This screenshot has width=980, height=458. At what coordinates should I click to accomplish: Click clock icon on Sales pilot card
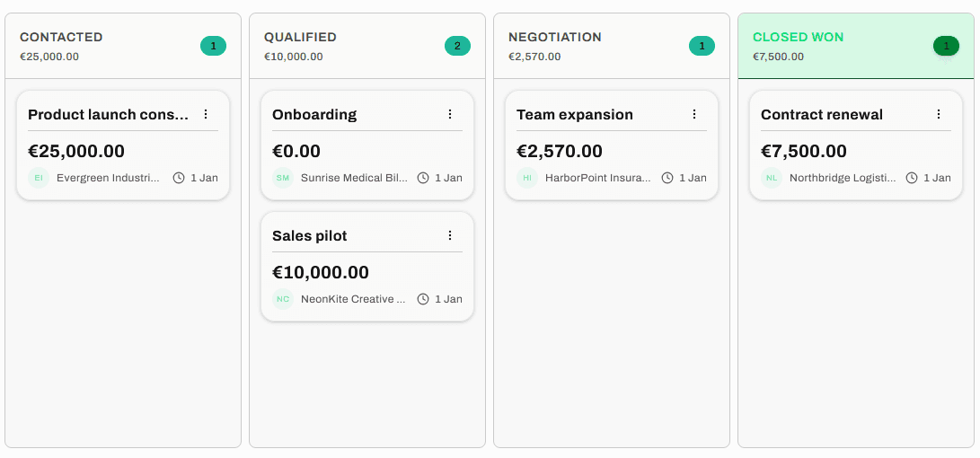[423, 299]
